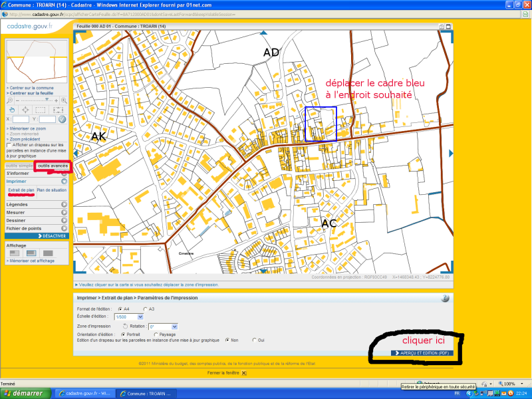Click the plus on the zoom scale
The height and width of the screenshot is (399, 532).
coord(57,100)
